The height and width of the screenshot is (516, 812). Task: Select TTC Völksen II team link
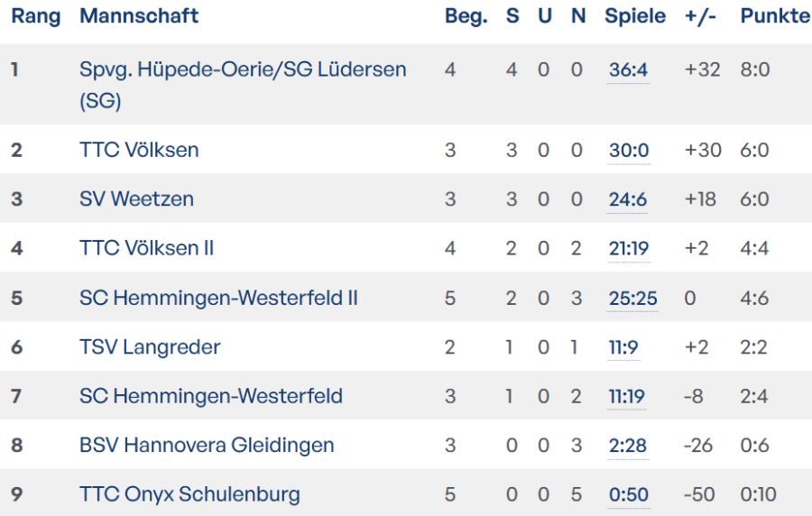tap(146, 248)
